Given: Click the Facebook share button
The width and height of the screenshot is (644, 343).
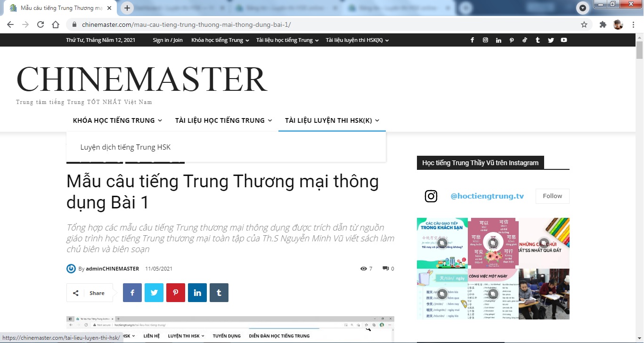Looking at the screenshot, I should tap(132, 293).
